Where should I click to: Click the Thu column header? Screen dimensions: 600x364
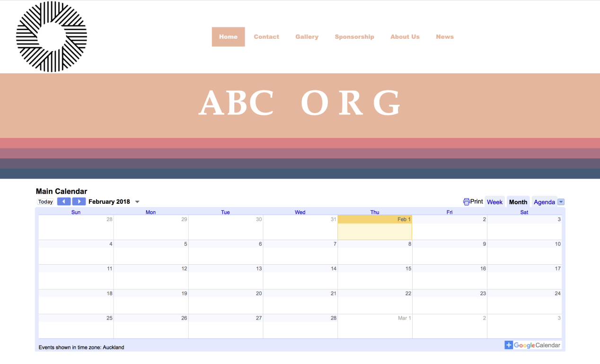[x=375, y=212]
